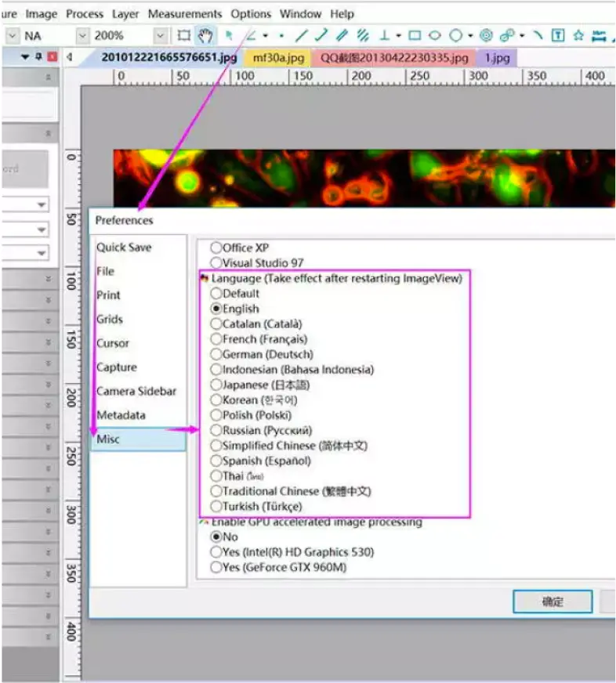Select the point measurement tool

coord(281,35)
